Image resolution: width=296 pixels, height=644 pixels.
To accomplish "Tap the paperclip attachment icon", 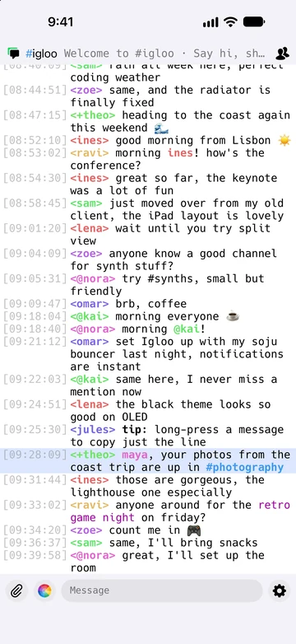I will point(16,591).
